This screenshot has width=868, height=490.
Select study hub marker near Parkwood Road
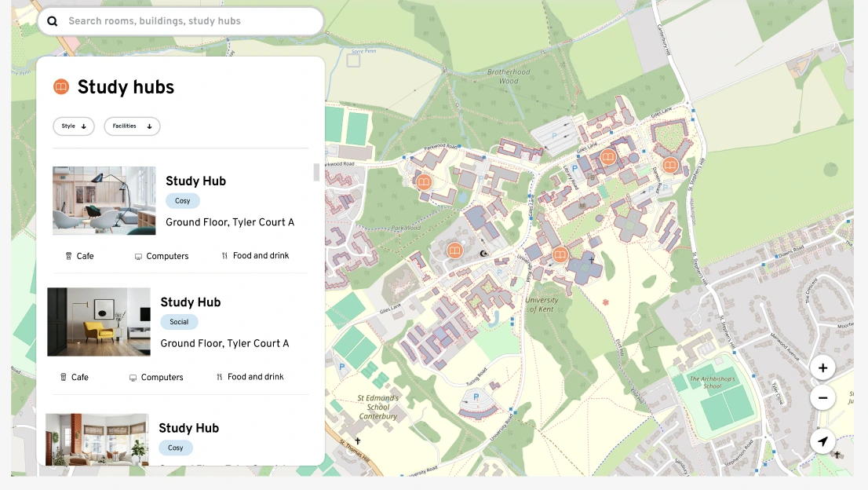[424, 182]
